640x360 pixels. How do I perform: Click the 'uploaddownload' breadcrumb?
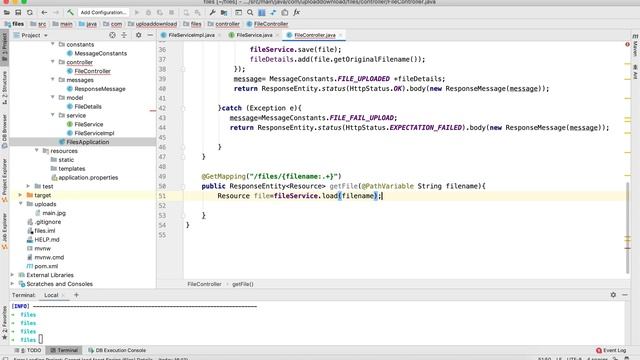156,24
